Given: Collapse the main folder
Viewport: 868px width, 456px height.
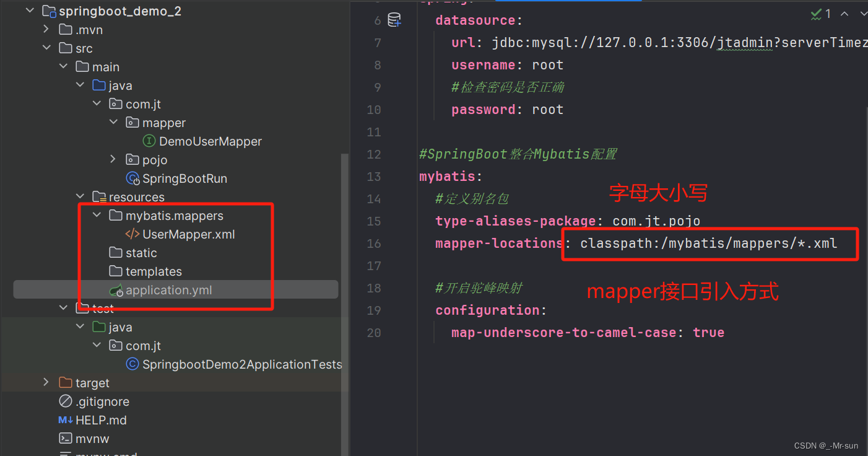Looking at the screenshot, I should [x=64, y=67].
